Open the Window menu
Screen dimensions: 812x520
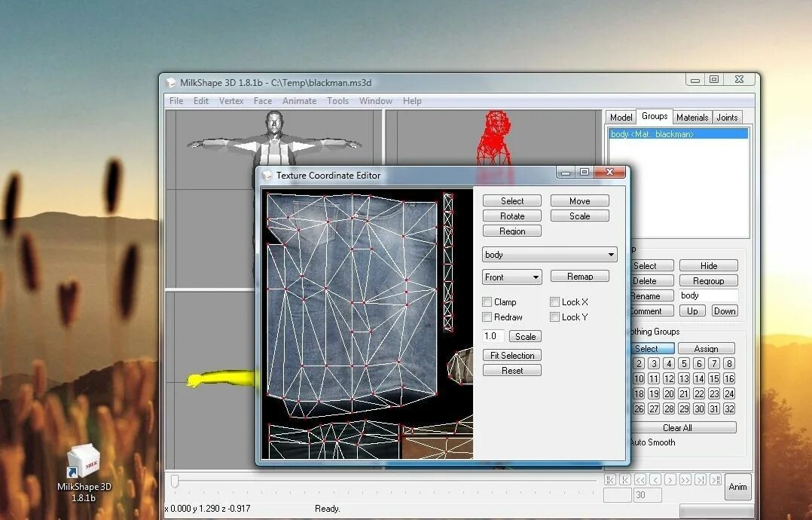point(376,101)
